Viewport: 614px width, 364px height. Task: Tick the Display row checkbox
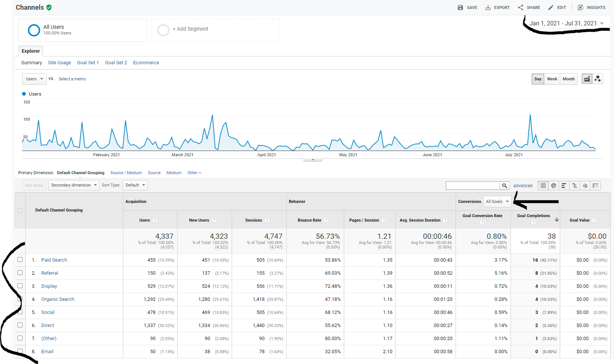click(x=20, y=286)
